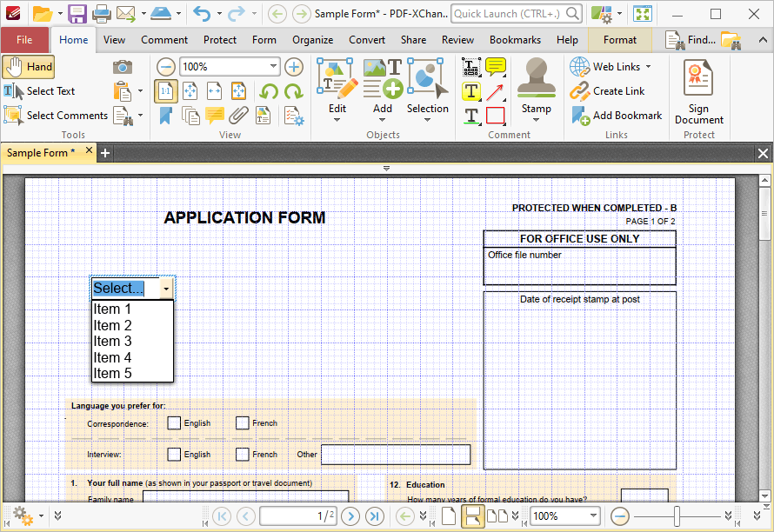Image resolution: width=774 pixels, height=532 pixels.
Task: Click the Create Link button
Action: [607, 90]
